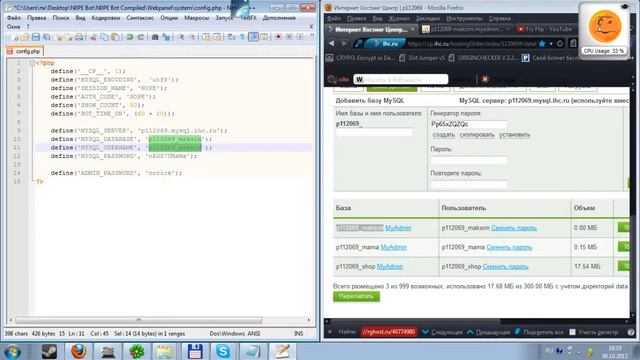The image size is (640, 360).
Task: Click the Copy icon in Notepad++ toolbar
Action: [x=104, y=37]
